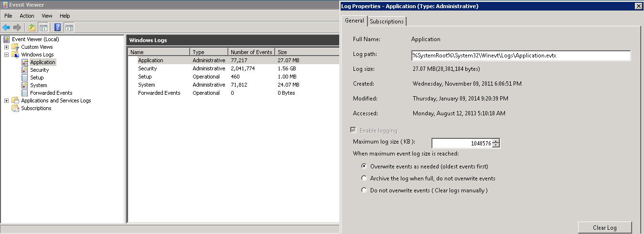The image size is (644, 234).
Task: Collapse the Windows Logs tree node
Action: coord(6,55)
